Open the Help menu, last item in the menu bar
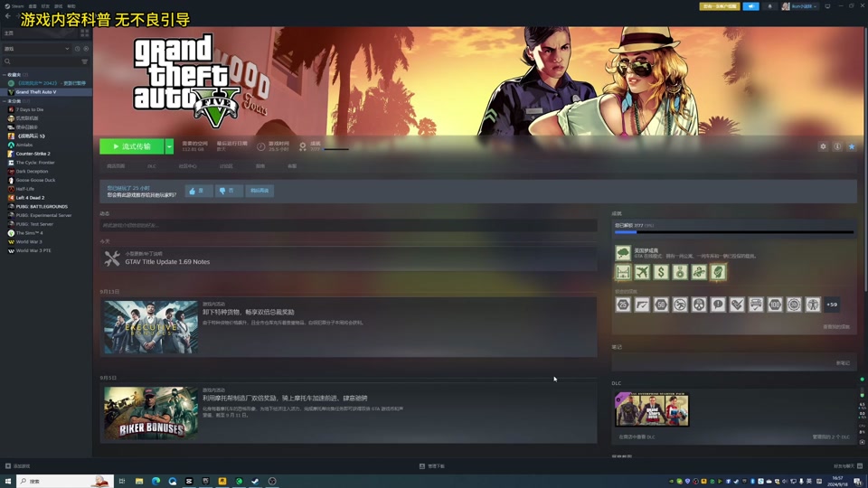Image resolution: width=868 pixels, height=488 pixels. pos(71,6)
